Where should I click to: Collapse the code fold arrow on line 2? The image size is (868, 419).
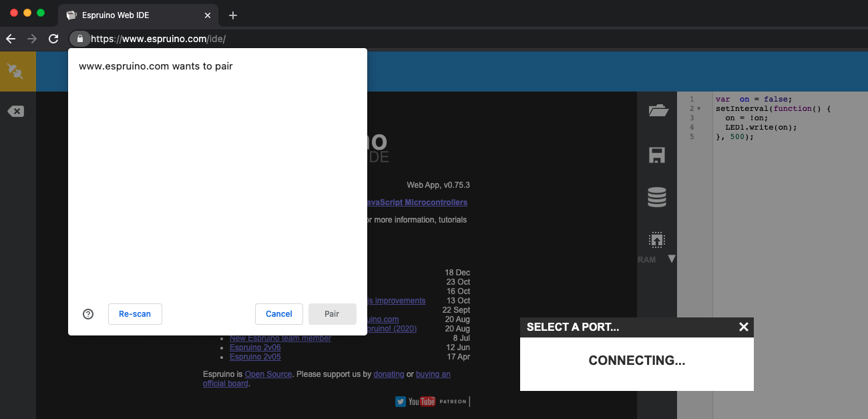(x=699, y=108)
